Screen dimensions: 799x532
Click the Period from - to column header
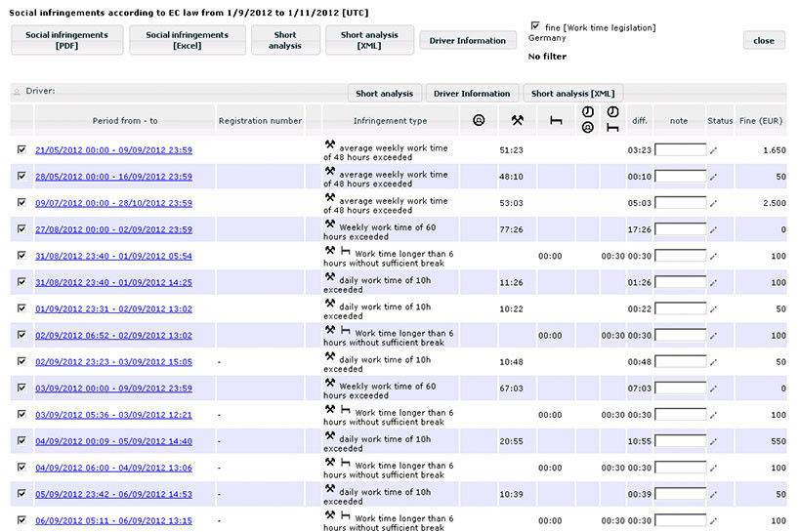125,121
